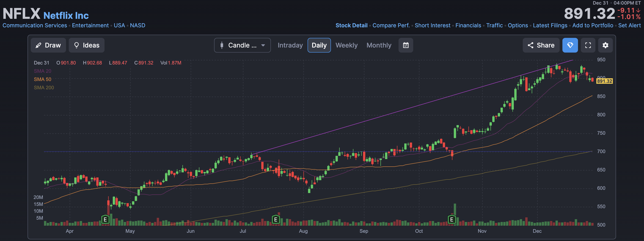The width and height of the screenshot is (644, 241).
Task: Click the NFLX ticker symbol
Action: pos(22,14)
